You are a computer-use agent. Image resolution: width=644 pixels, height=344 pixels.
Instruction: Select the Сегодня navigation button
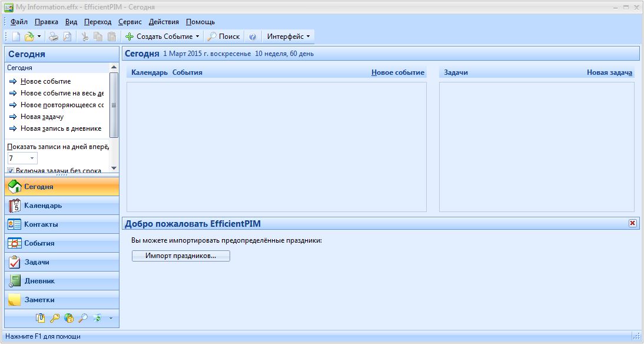[x=62, y=187]
